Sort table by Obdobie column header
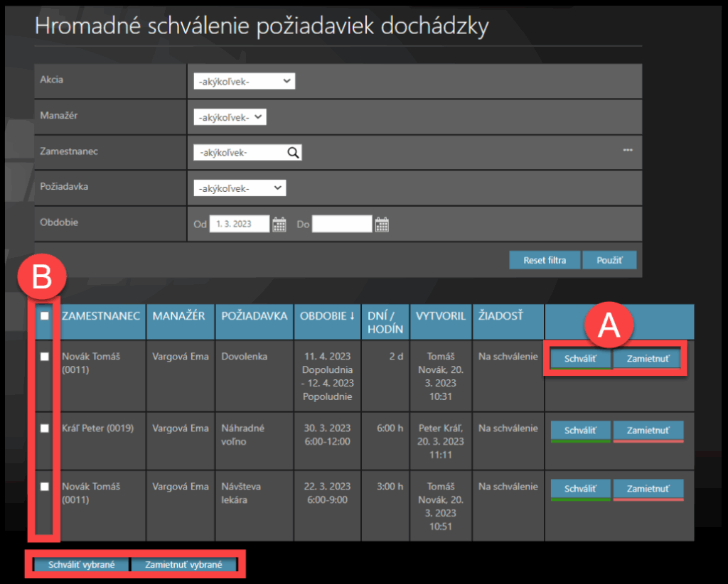Viewport: 728px width, 584px height. pyautogui.click(x=327, y=316)
